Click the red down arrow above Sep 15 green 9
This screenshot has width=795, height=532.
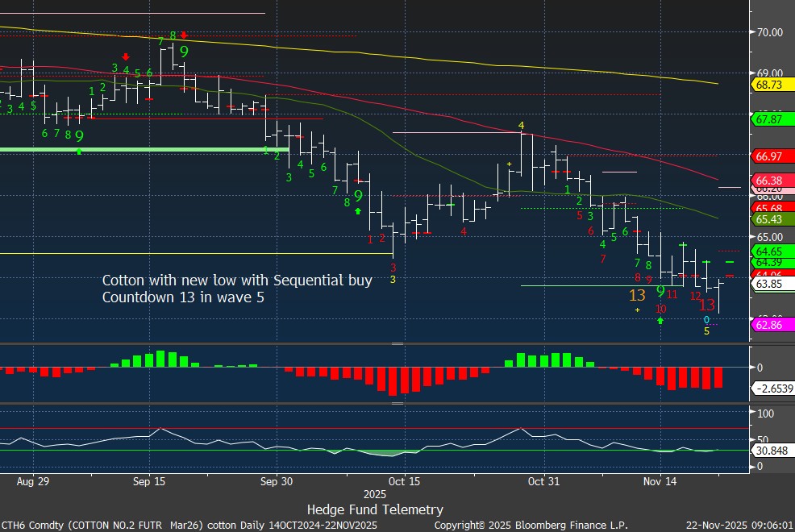(184, 35)
